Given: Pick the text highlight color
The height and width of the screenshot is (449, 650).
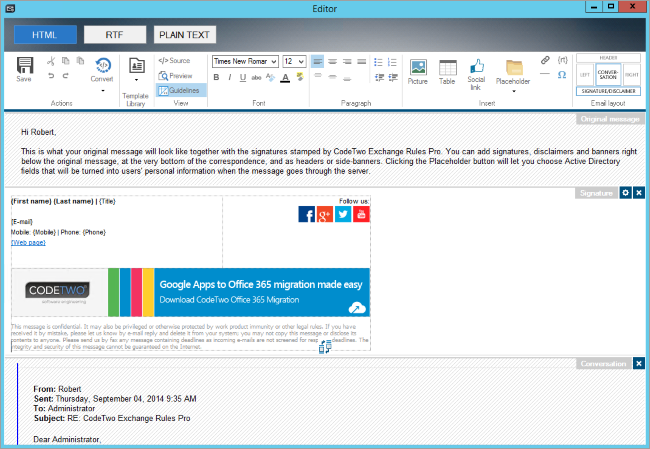Looking at the screenshot, I should click(x=300, y=77).
